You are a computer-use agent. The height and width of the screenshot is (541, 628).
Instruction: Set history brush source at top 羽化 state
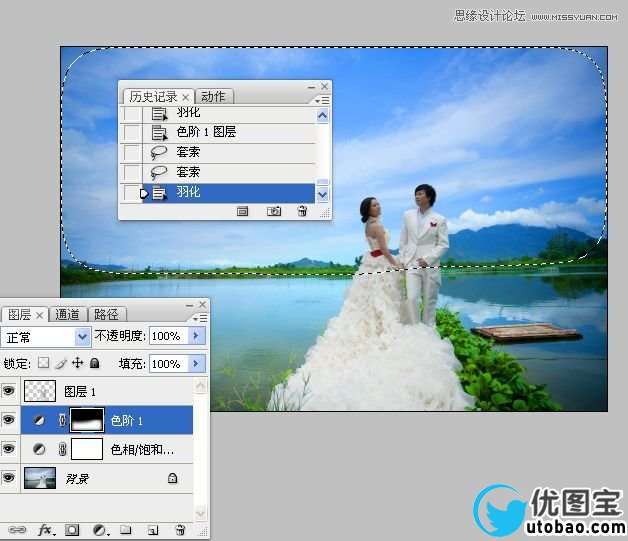[131, 114]
